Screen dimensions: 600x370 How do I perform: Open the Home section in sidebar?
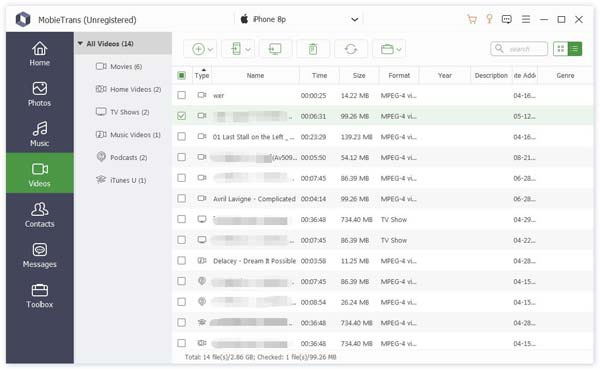(40, 54)
